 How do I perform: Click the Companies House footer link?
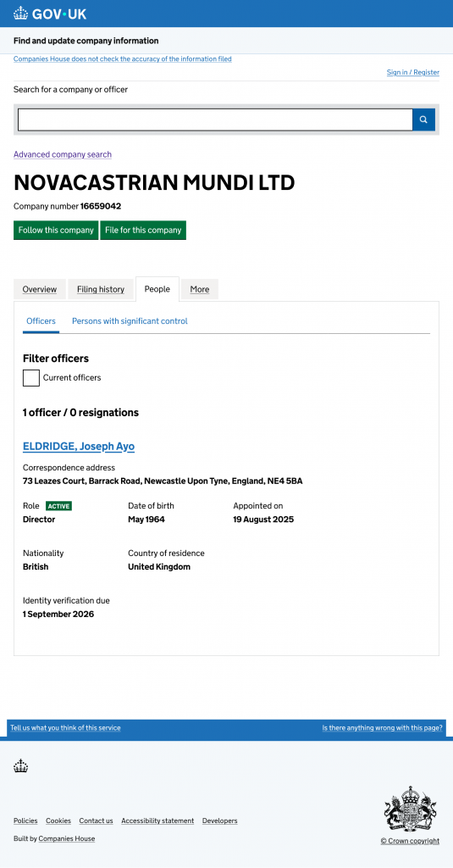(x=66, y=838)
